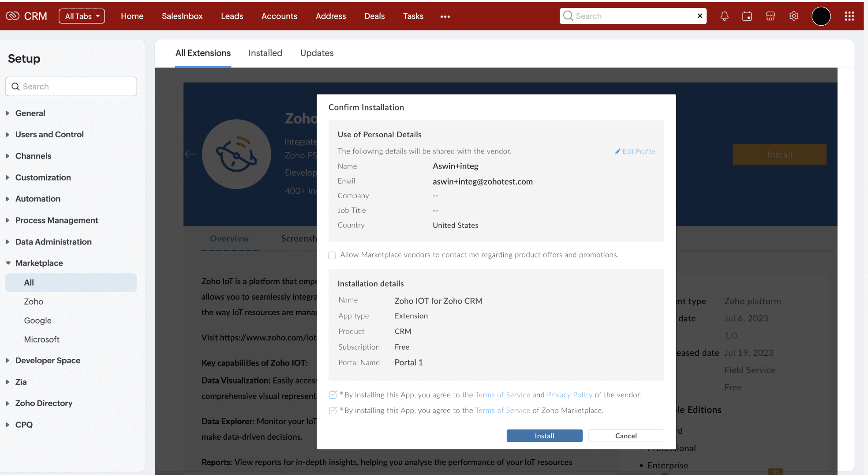This screenshot has width=868, height=475.
Task: Open the Address module
Action: pyautogui.click(x=331, y=16)
